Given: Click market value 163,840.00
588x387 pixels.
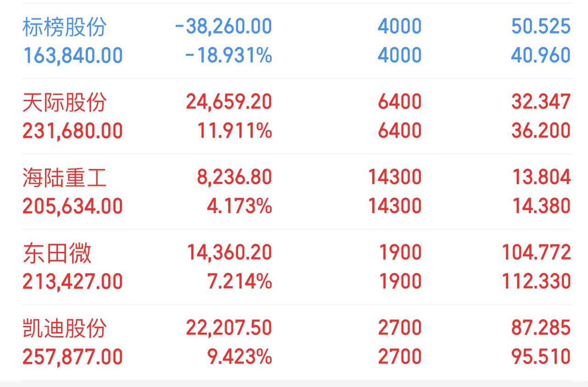Looking at the screenshot, I should tap(73, 56).
